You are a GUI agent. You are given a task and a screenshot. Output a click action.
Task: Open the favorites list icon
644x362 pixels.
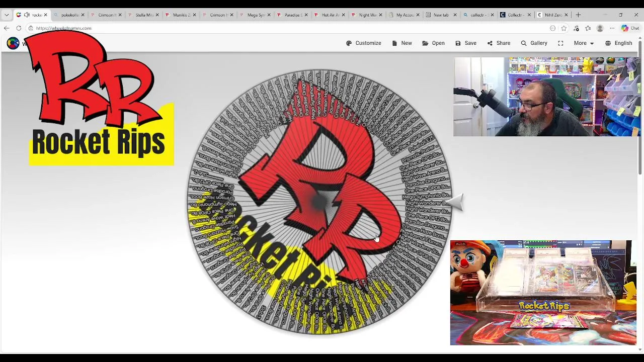[x=588, y=28]
